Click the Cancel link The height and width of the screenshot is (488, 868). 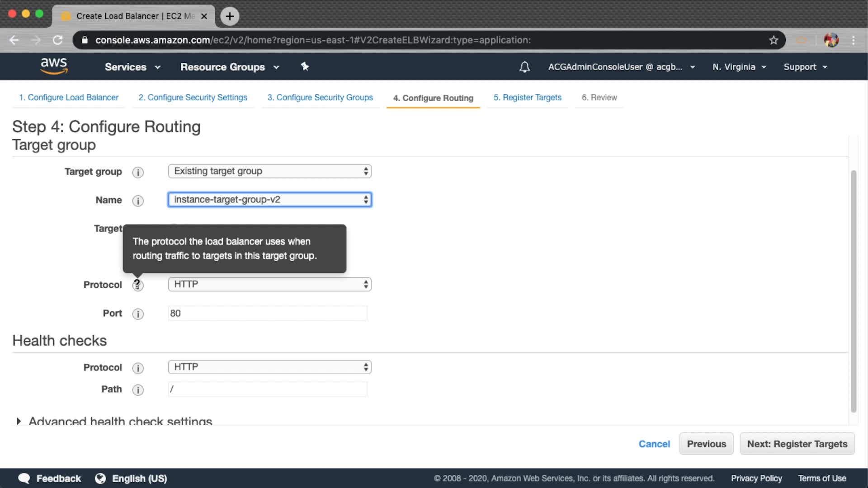click(x=654, y=444)
